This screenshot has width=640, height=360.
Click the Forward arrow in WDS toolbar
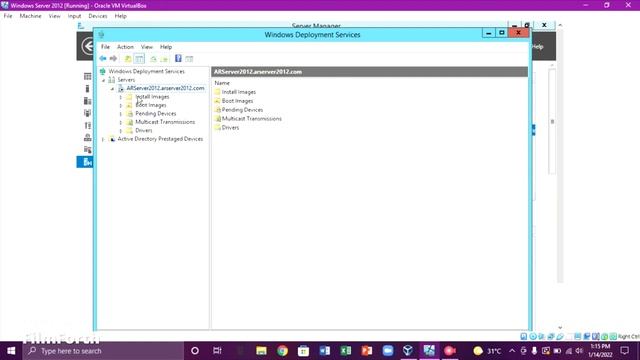[113, 59]
